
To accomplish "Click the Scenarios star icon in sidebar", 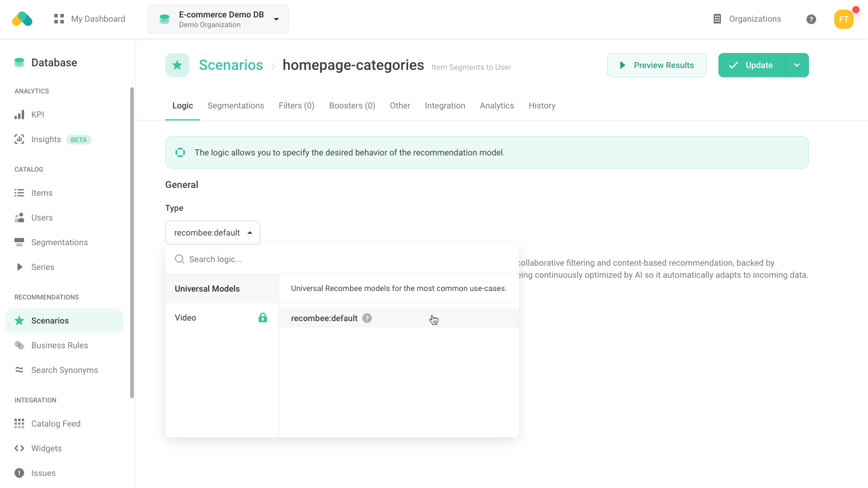I will click(19, 321).
